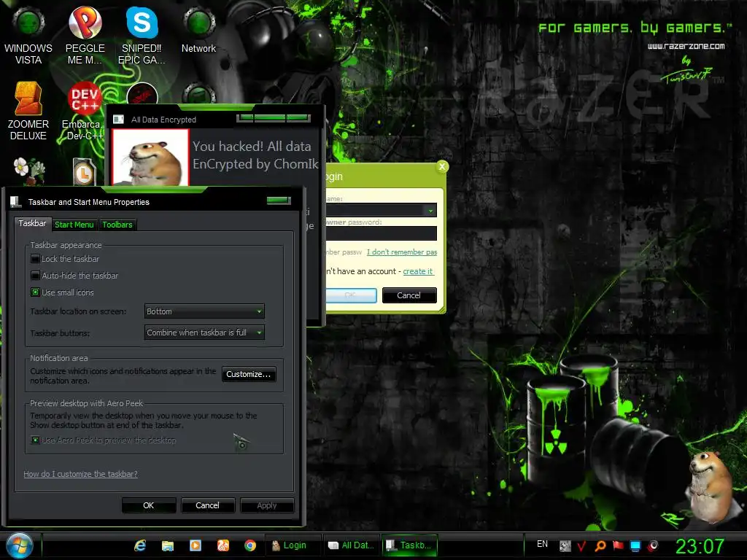Select the Taskbar properties taskbar button
The image size is (747, 560).
409,545
